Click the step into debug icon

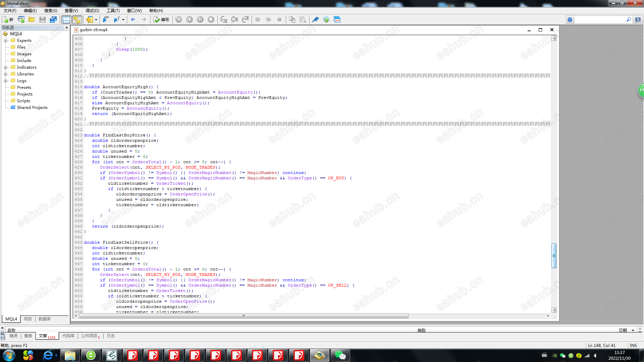[x=224, y=19]
